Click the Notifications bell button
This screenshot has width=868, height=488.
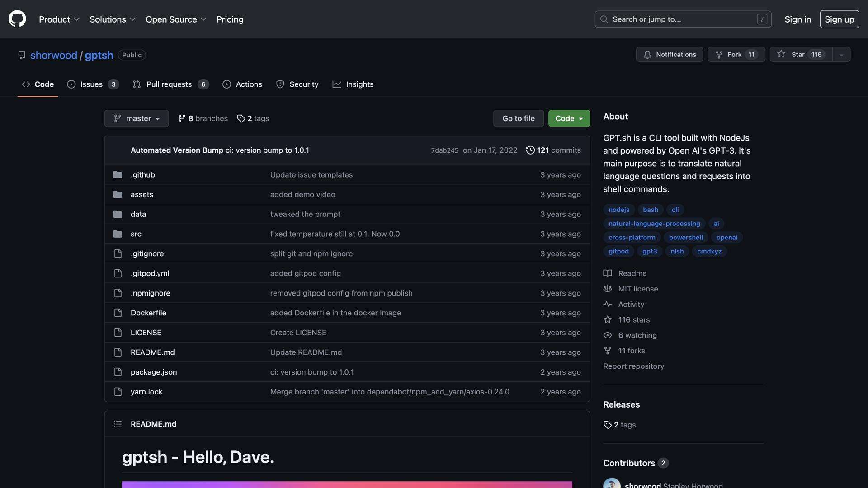click(669, 54)
